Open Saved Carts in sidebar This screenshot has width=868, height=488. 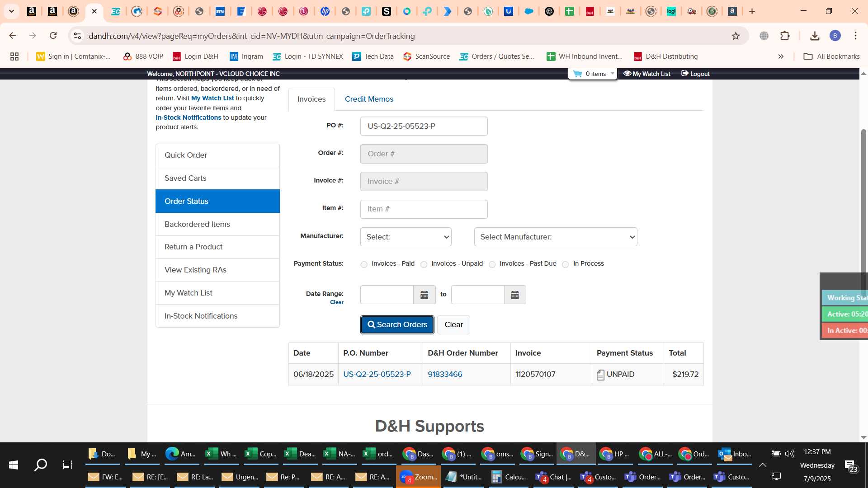tap(217, 178)
